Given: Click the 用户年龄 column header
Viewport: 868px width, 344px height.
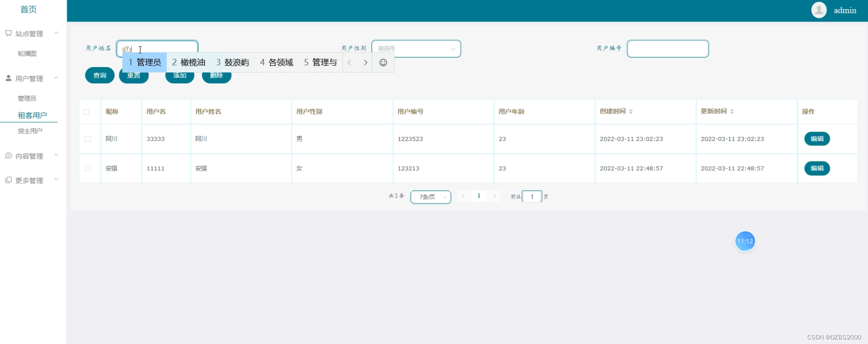Looking at the screenshot, I should point(511,111).
